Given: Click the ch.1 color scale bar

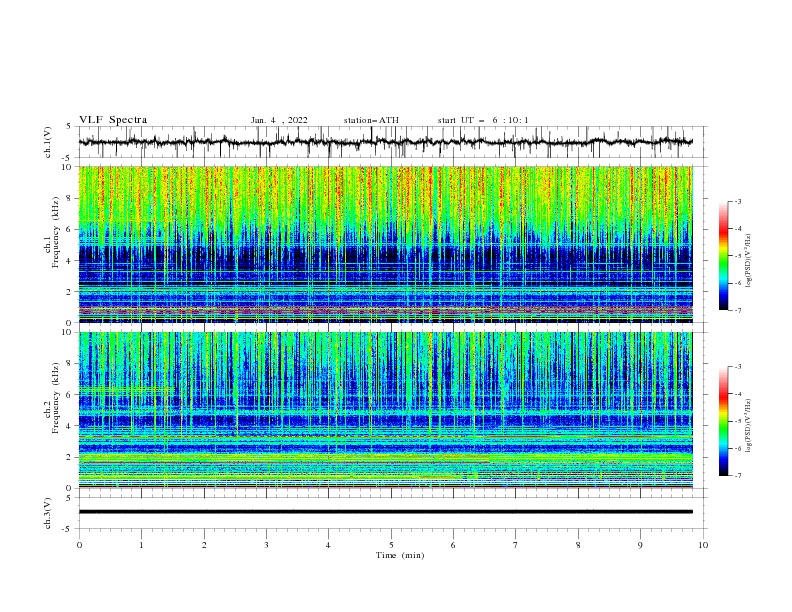Looking at the screenshot, I should (723, 256).
